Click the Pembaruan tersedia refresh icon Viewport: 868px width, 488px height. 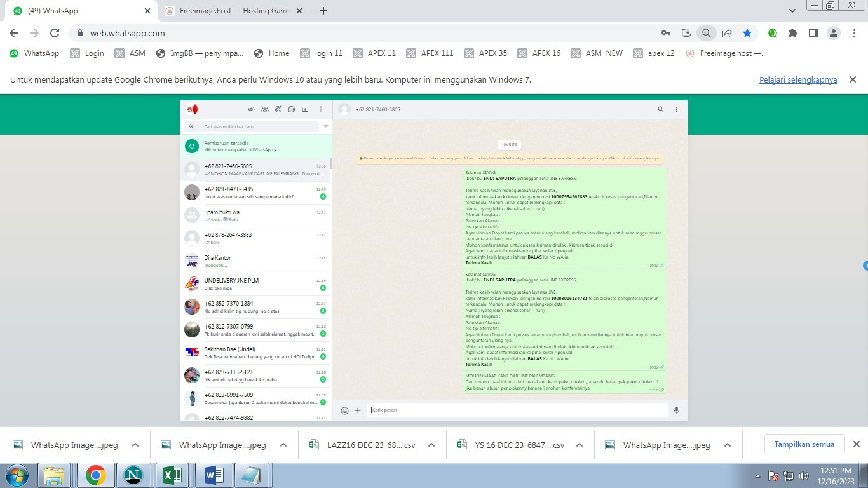[192, 146]
